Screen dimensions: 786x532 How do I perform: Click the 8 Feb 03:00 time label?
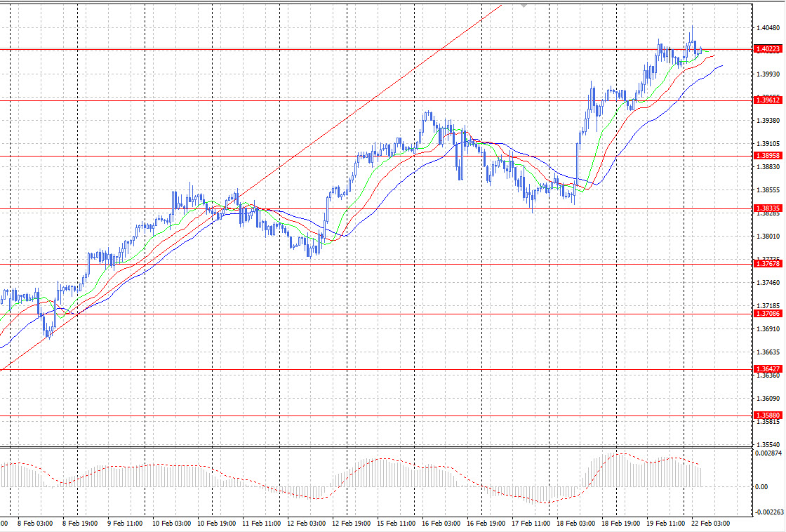35,524
